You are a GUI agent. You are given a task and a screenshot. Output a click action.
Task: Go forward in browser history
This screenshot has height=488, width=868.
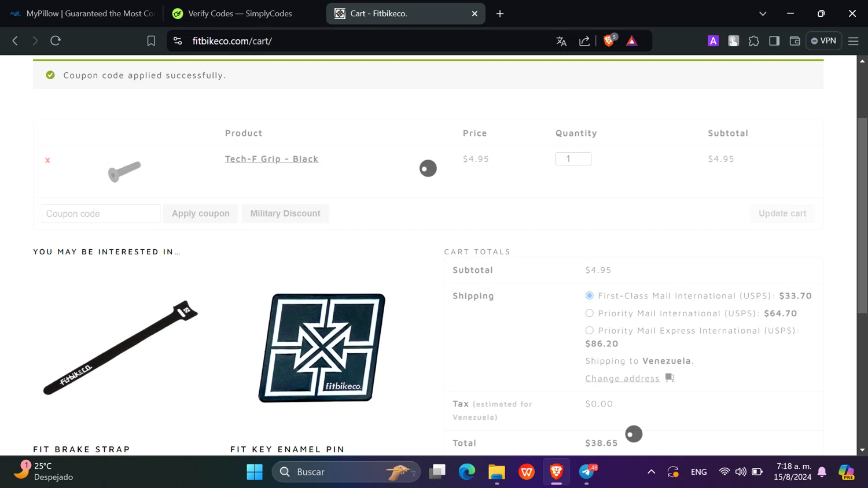35,40
